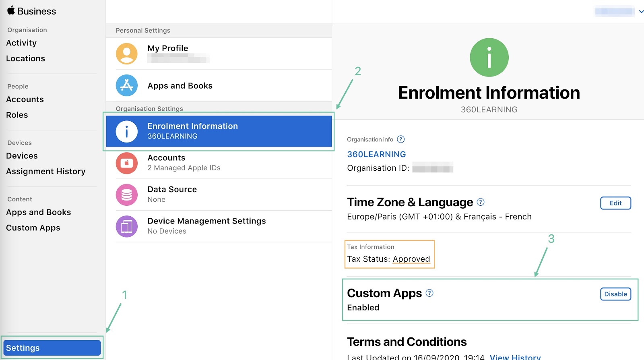Click the Custom Apps Enabled status text
Screen dimensions: 644x360
pyautogui.click(x=363, y=308)
